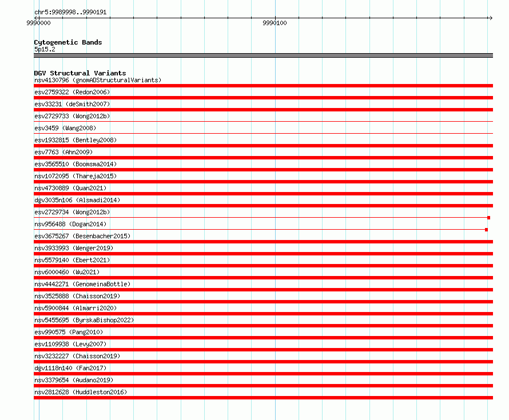Select the esv990575 (Pang2010) label
This screenshot has height=420, width=509.
click(69, 332)
